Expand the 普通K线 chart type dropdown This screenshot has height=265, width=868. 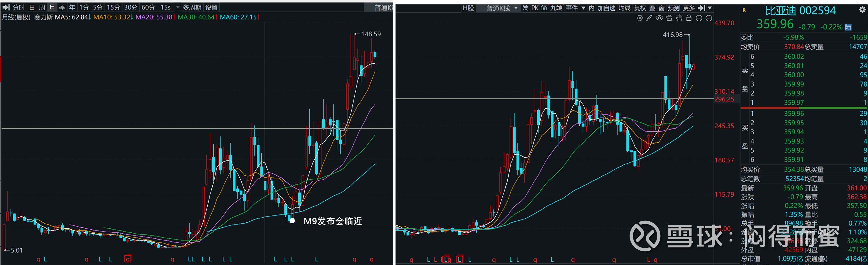coord(516,8)
